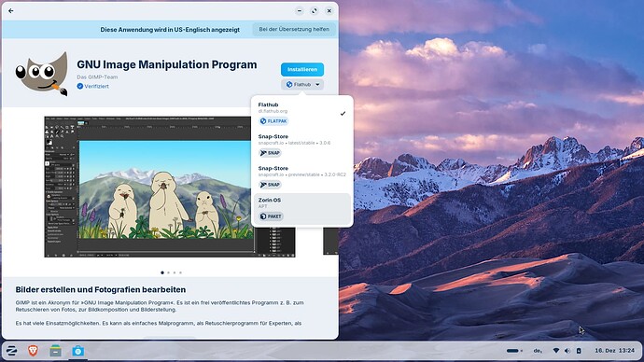Click the heading Bilder erstellen und Fotografien bearbeiten
This screenshot has height=362, width=644.
pyautogui.click(x=101, y=289)
